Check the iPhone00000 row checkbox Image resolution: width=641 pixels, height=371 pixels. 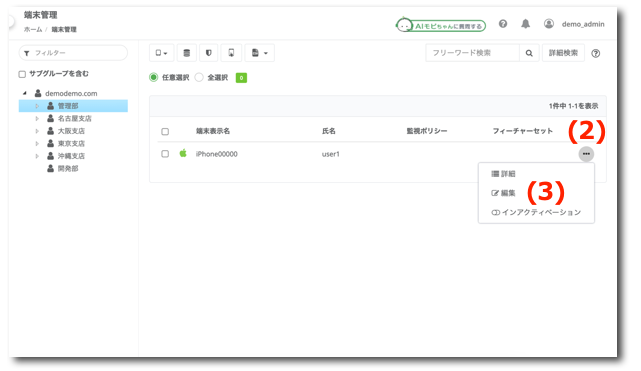coord(165,154)
